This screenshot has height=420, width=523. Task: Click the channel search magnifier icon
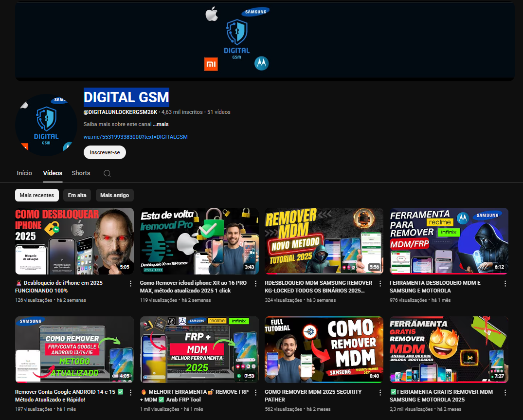[107, 173]
